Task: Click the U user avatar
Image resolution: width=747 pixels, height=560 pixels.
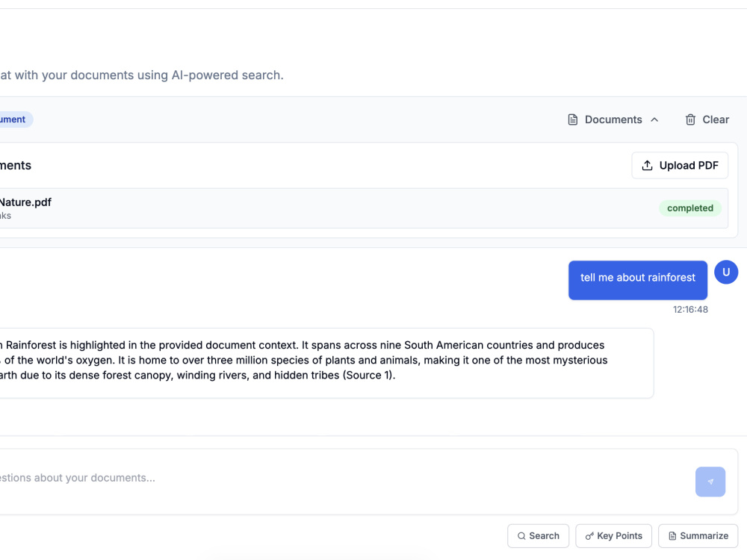Action: (726, 272)
